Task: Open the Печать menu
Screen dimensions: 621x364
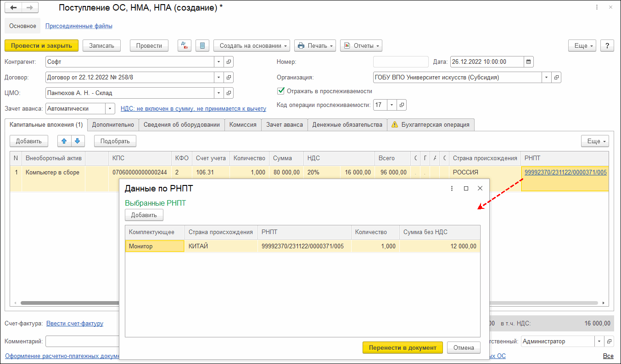Action: coord(315,45)
